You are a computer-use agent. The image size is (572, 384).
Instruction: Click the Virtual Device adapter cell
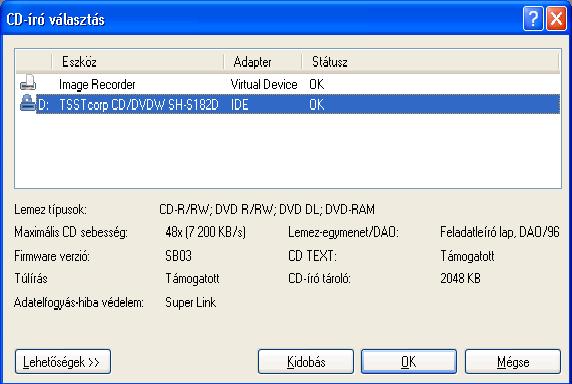click(264, 85)
